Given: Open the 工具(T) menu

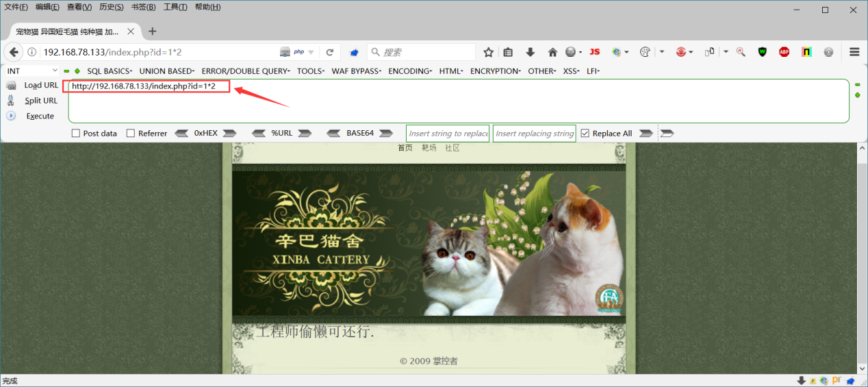Looking at the screenshot, I should coord(175,7).
